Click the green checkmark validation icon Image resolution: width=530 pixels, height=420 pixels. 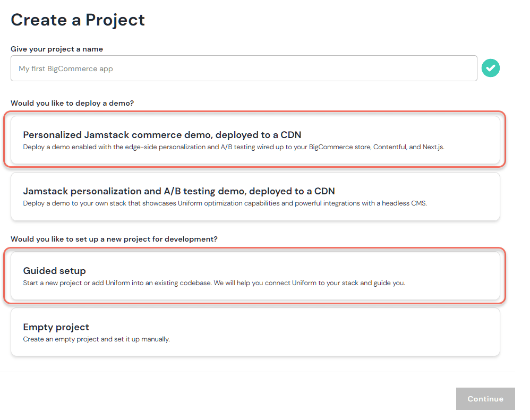tap(490, 68)
